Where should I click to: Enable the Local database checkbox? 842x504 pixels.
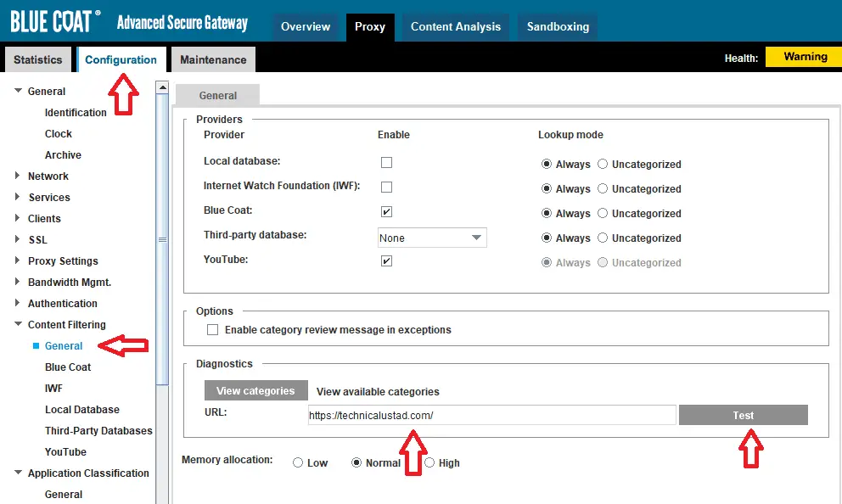click(387, 163)
